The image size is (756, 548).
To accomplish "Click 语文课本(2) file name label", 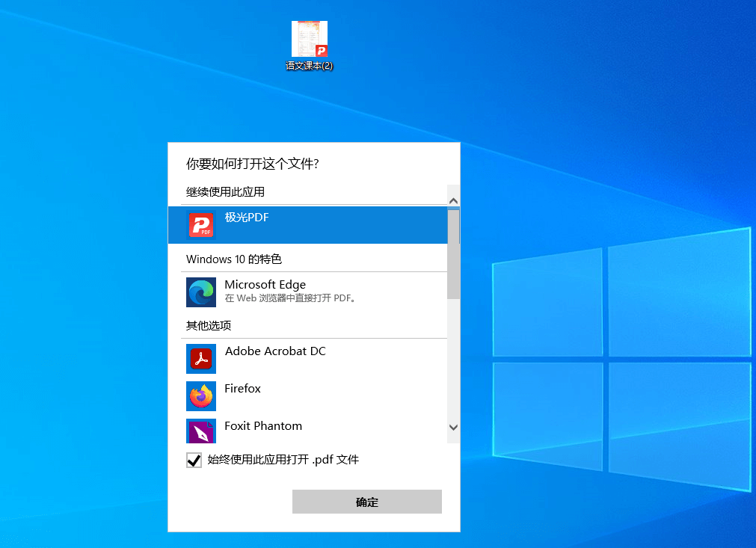I will (x=309, y=66).
